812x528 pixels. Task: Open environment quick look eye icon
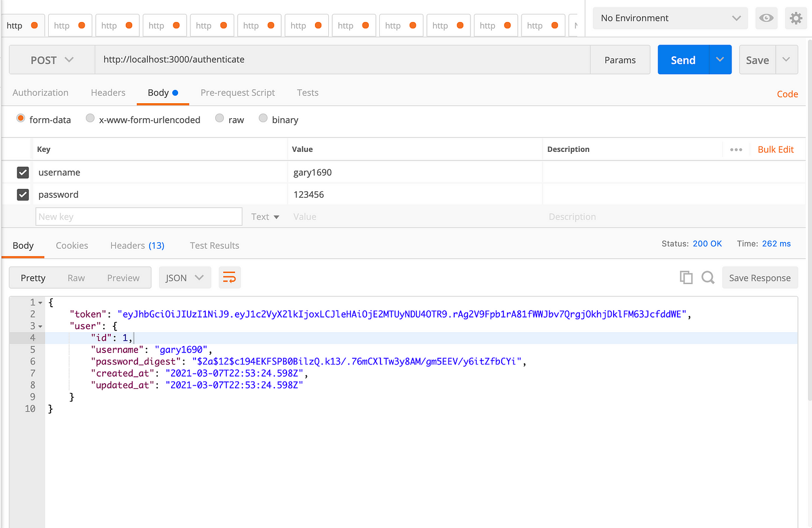click(766, 18)
